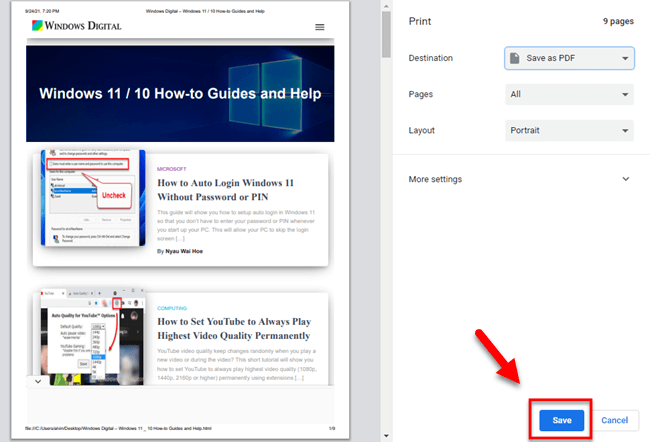Click the COMPUTING category label
650x442 pixels.
[x=172, y=308]
